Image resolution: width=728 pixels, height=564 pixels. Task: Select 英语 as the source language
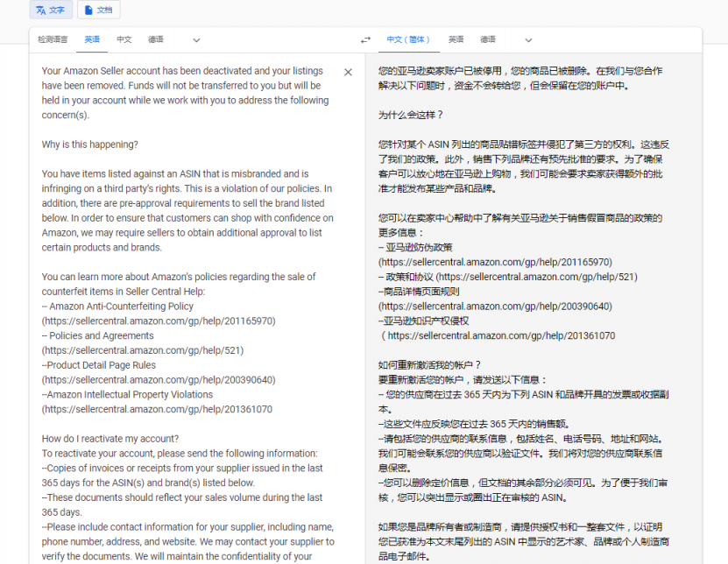[92, 39]
